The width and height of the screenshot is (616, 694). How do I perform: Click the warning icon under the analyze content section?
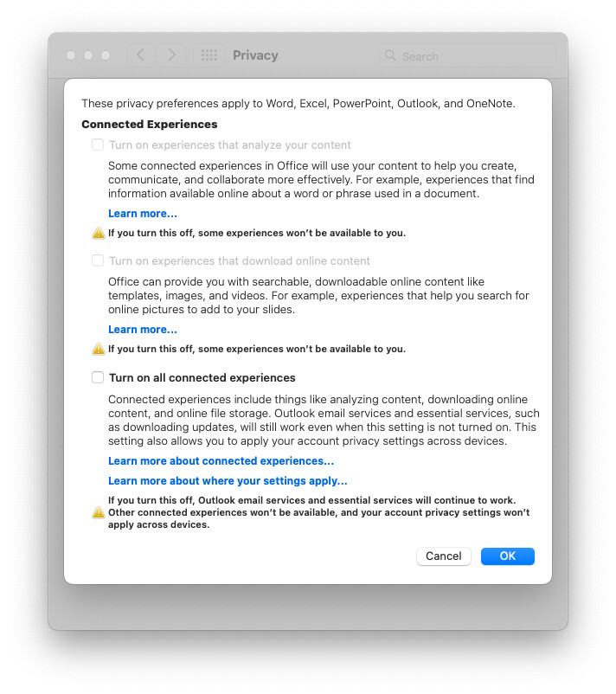(x=99, y=233)
